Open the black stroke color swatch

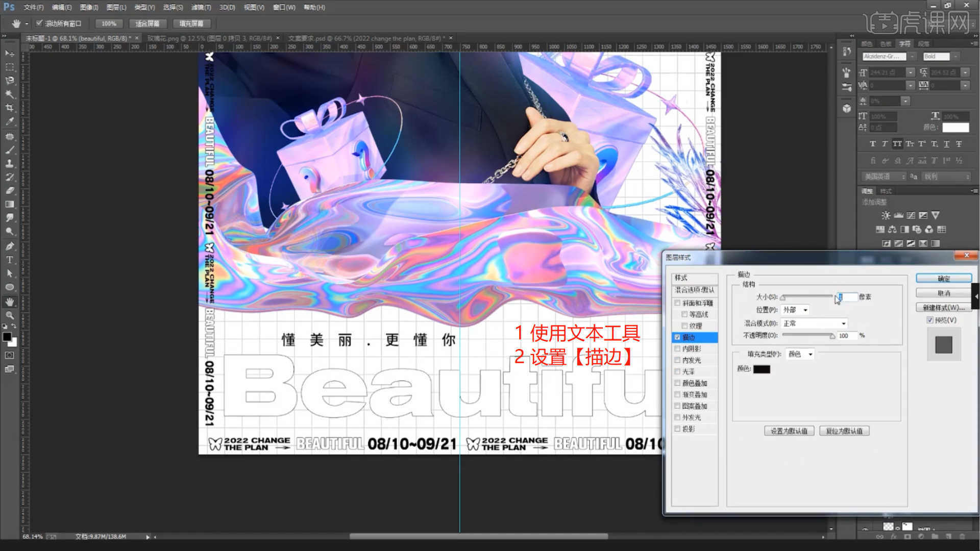761,369
